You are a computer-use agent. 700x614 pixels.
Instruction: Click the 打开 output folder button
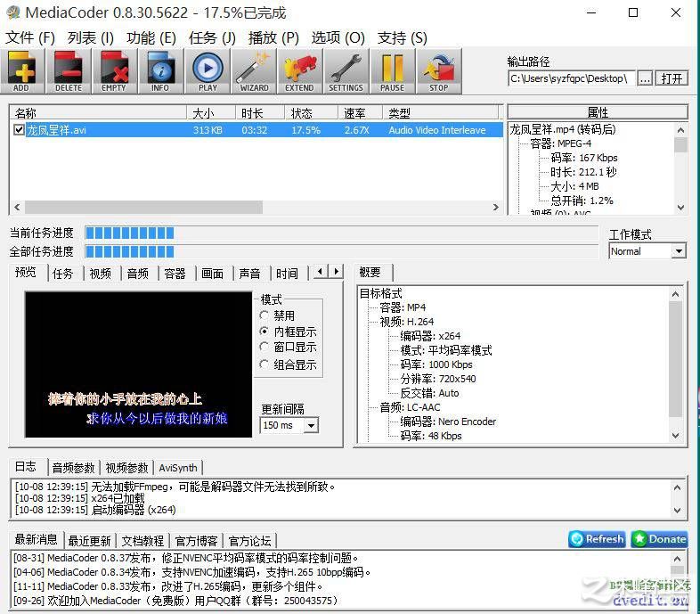click(672, 78)
